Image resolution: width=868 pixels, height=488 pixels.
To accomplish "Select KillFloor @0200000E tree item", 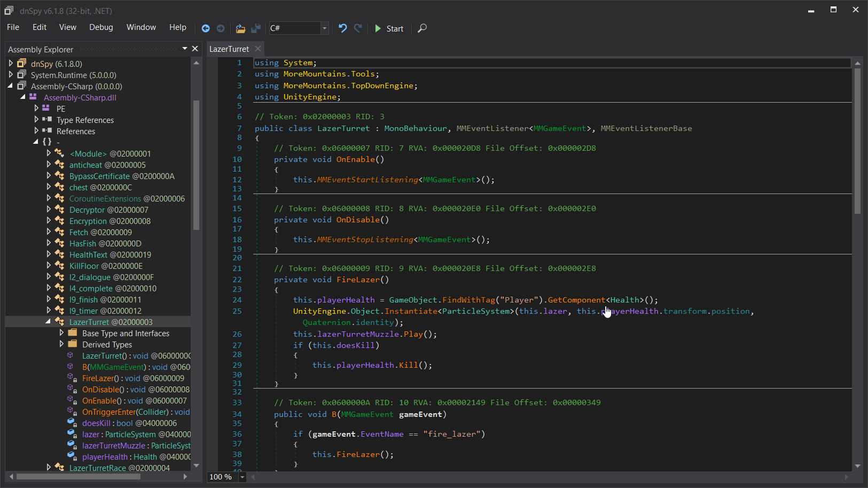I will pos(106,266).
